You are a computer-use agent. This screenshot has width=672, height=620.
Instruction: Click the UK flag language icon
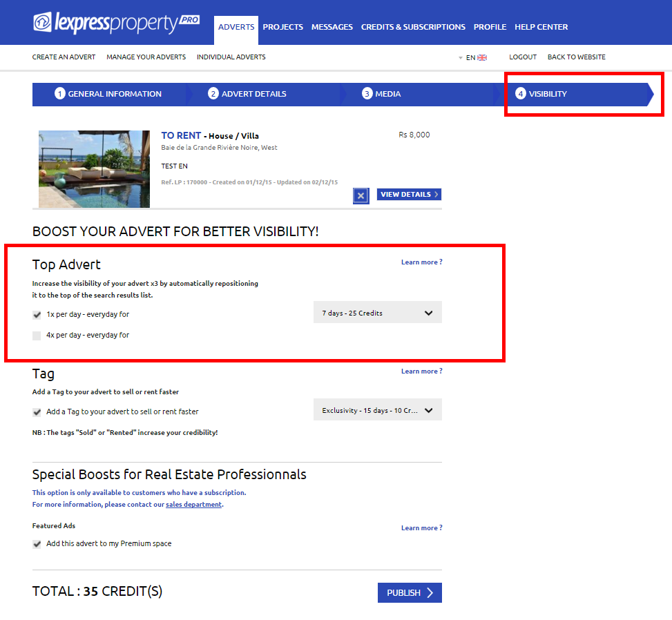click(482, 57)
